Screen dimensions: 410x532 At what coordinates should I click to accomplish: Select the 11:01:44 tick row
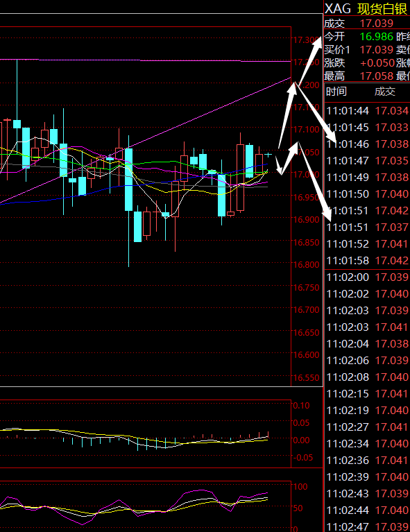(367, 110)
